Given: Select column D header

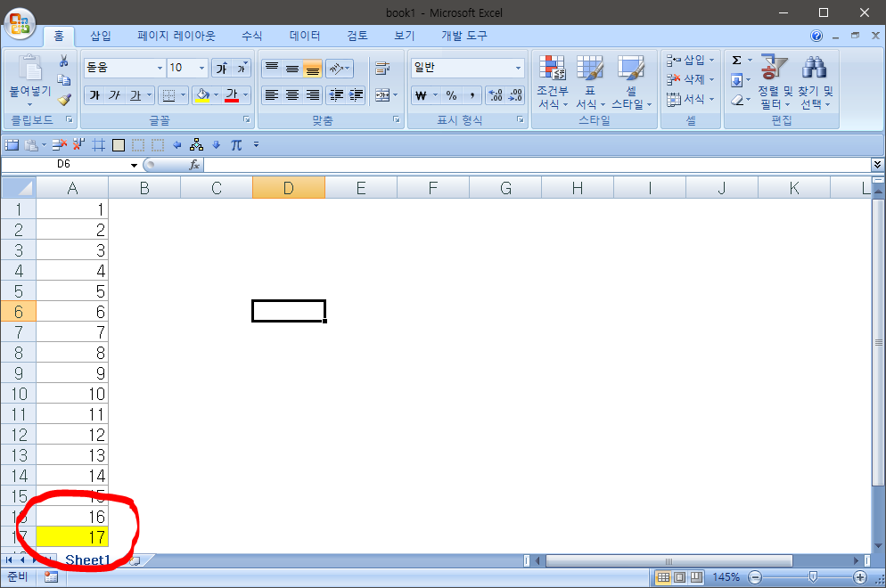Looking at the screenshot, I should coord(289,187).
